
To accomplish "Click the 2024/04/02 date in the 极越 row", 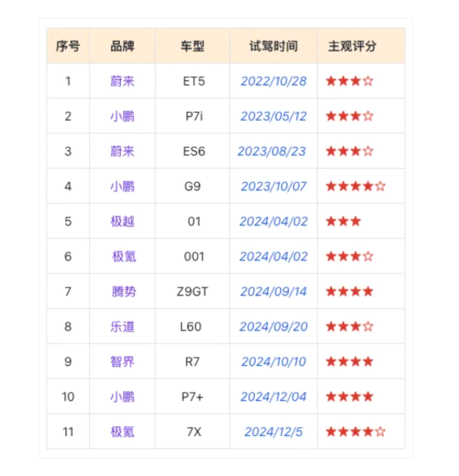I will click(274, 221).
